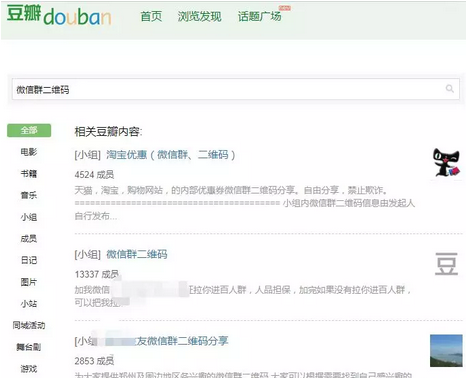Viewport: 475px width, 378px height.
Task: Open 话题广场 in top navigation
Action: (259, 16)
